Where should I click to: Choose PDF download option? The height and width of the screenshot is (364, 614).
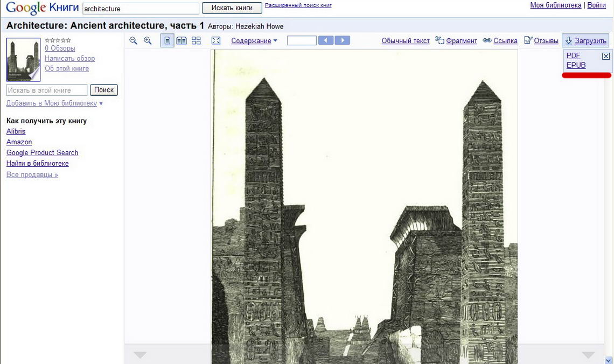[573, 55]
